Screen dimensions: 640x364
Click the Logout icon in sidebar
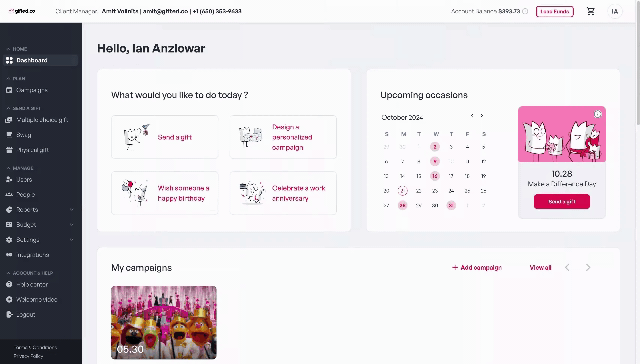[x=9, y=315]
